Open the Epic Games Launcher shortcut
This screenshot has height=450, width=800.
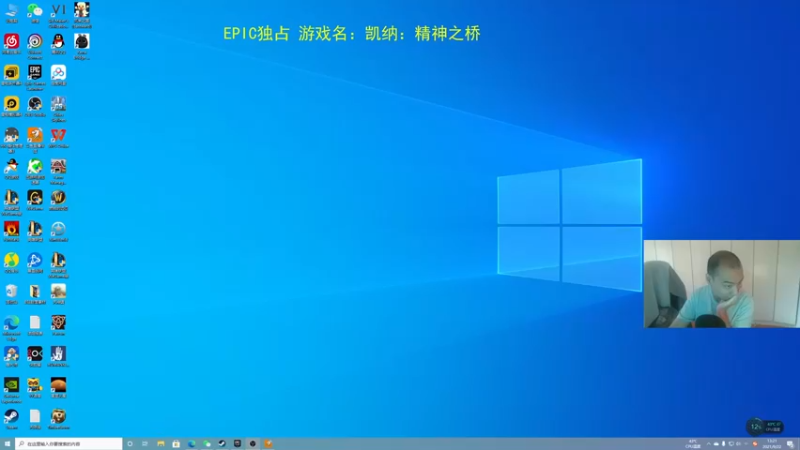[35, 77]
